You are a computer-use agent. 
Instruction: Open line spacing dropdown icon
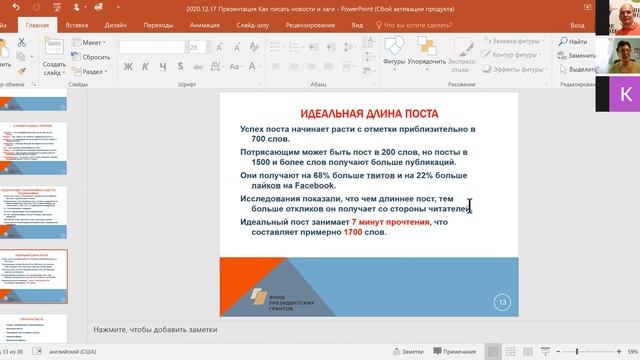pos(349,47)
